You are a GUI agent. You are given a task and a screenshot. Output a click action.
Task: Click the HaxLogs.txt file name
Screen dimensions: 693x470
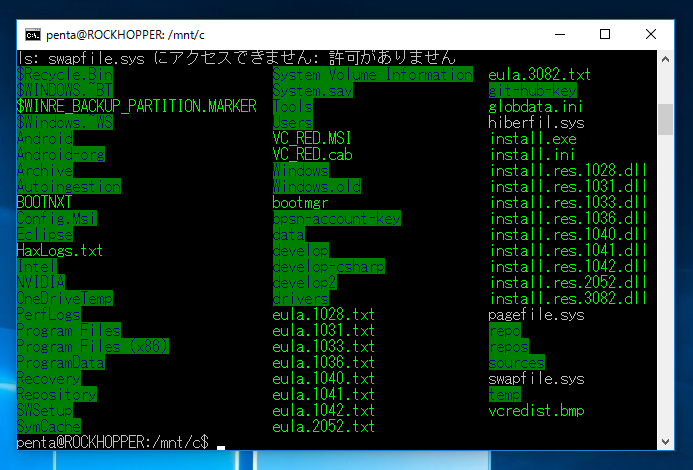(x=60, y=251)
